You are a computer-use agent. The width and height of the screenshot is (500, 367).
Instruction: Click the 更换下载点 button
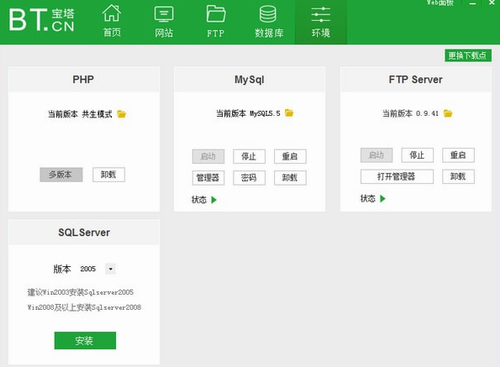click(x=468, y=56)
